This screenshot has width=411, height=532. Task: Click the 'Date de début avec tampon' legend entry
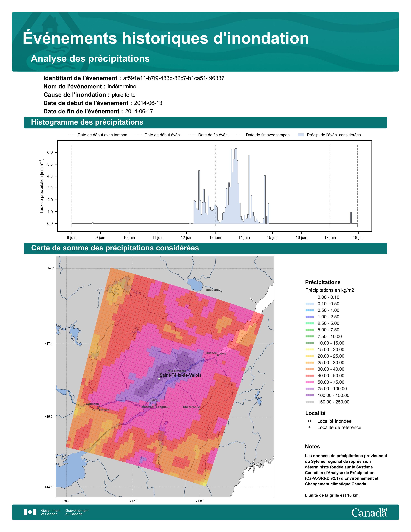click(98, 135)
